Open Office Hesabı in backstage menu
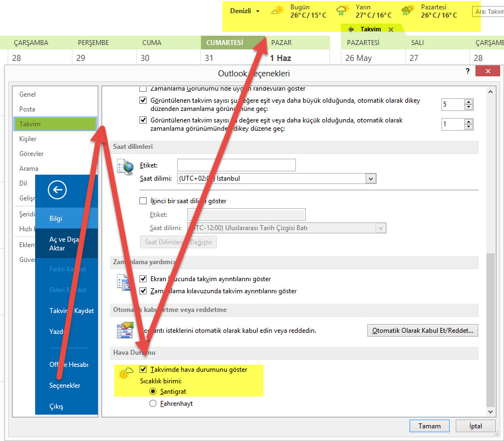 coord(66,365)
